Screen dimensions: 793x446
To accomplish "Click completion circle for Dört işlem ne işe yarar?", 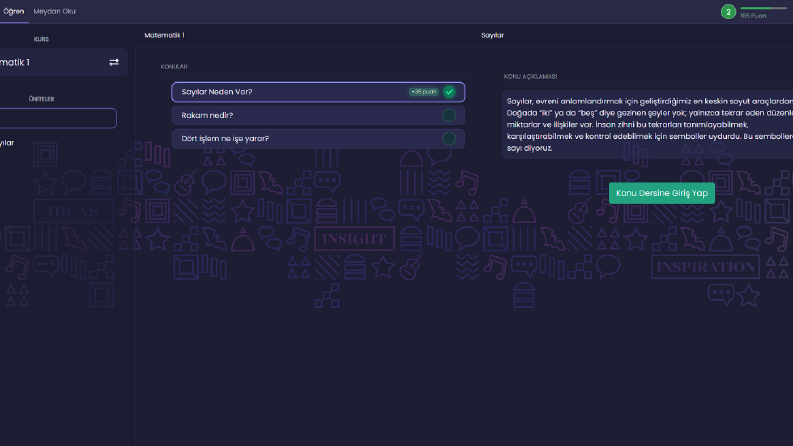I will click(x=449, y=139).
